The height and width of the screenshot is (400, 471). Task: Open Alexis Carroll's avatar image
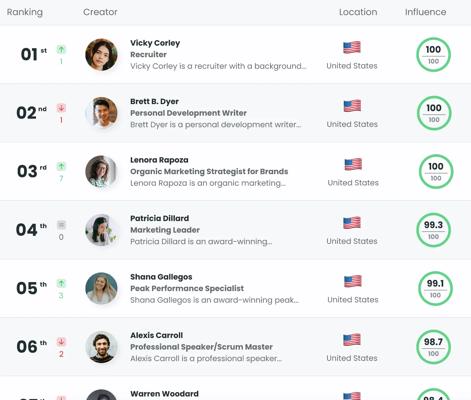coord(101,347)
